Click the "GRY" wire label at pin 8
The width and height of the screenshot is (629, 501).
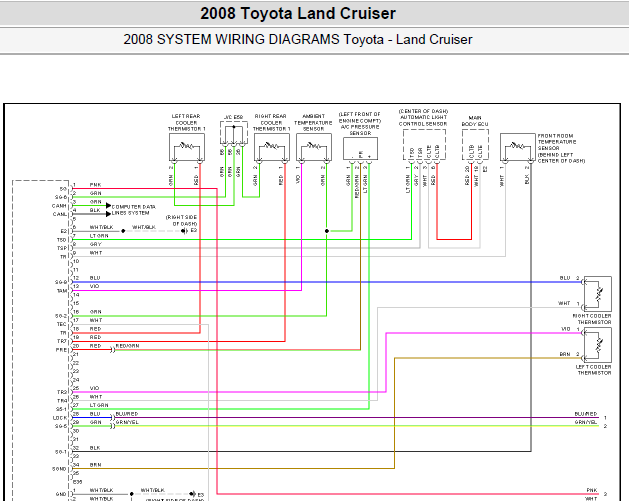point(95,244)
